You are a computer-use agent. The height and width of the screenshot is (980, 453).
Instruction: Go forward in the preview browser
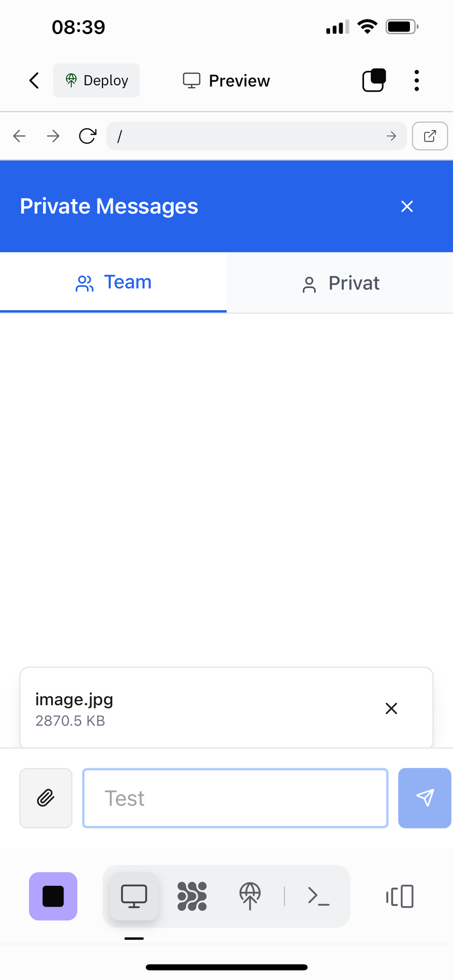click(53, 136)
